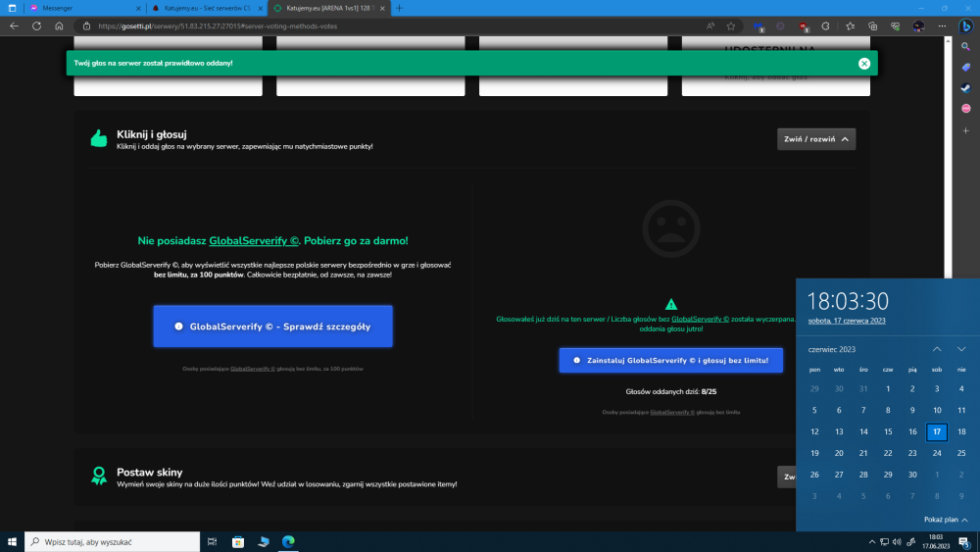This screenshot has width=980, height=552.
Task: Open Collections in Edge toolbar
Action: point(872,26)
